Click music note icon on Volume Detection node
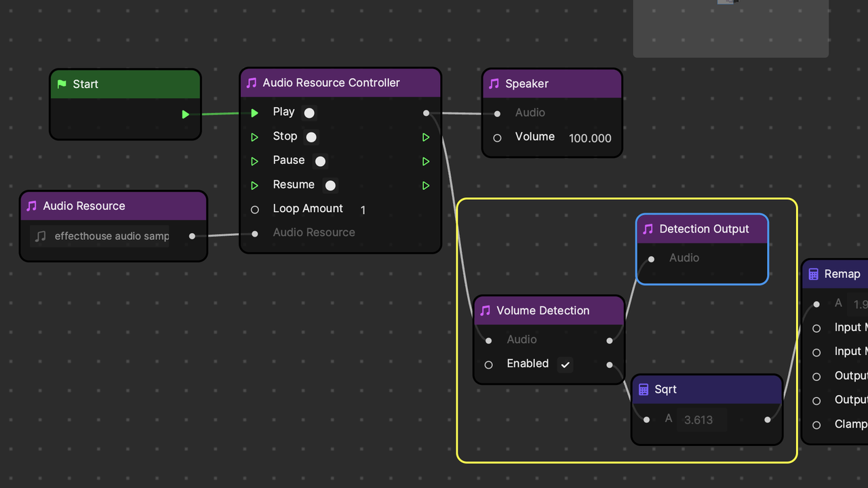868x488 pixels. coord(485,310)
